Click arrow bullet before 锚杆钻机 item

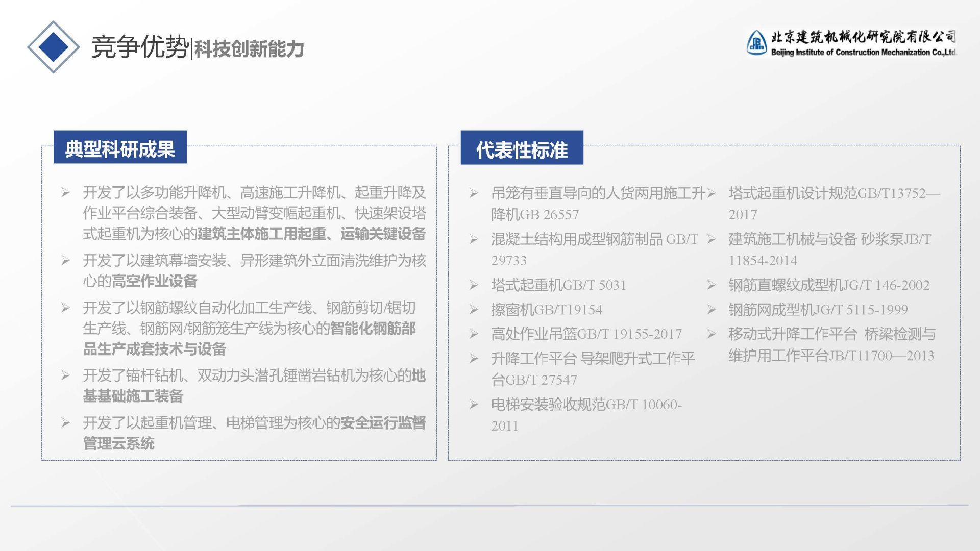pyautogui.click(x=66, y=375)
